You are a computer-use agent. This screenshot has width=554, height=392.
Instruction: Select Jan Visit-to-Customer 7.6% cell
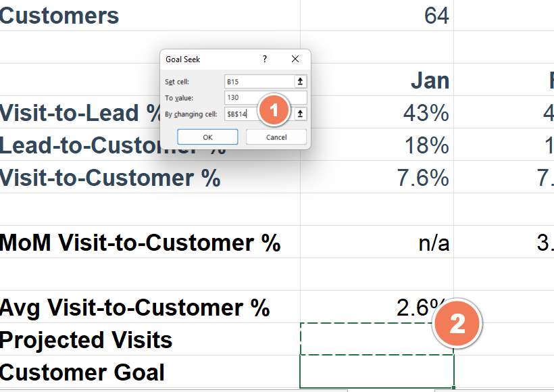click(377, 177)
